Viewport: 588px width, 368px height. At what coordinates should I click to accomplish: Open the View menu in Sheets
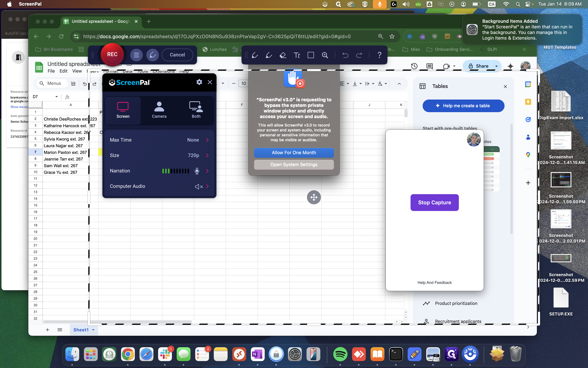[x=77, y=71]
